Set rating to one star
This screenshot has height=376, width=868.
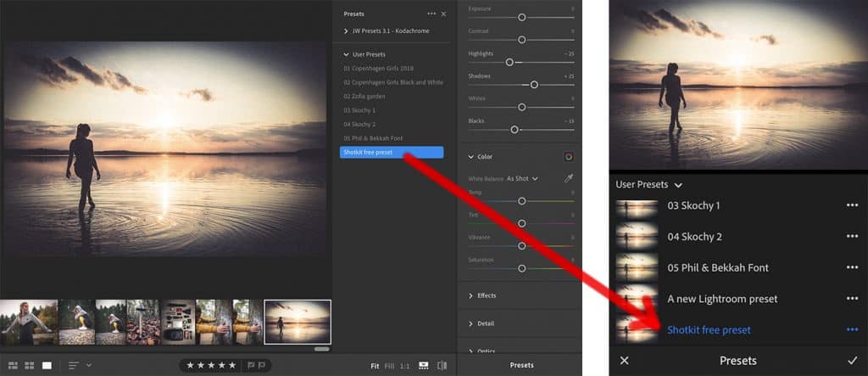coord(191,366)
